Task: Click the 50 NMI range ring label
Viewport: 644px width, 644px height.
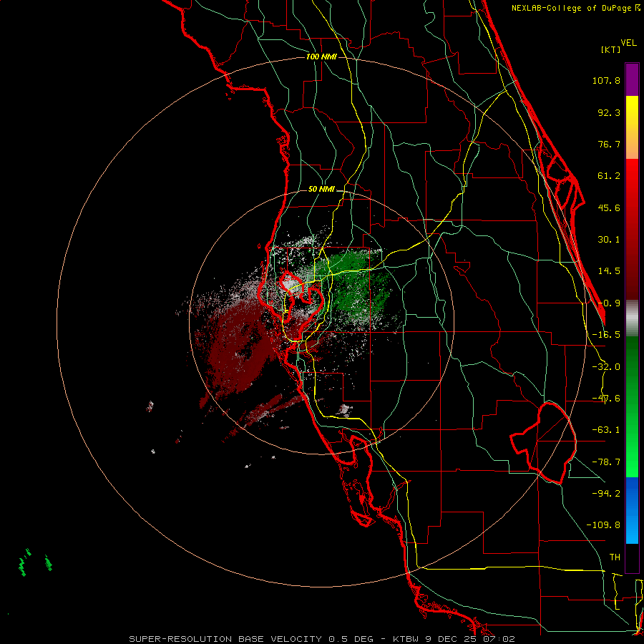Action: [321, 190]
